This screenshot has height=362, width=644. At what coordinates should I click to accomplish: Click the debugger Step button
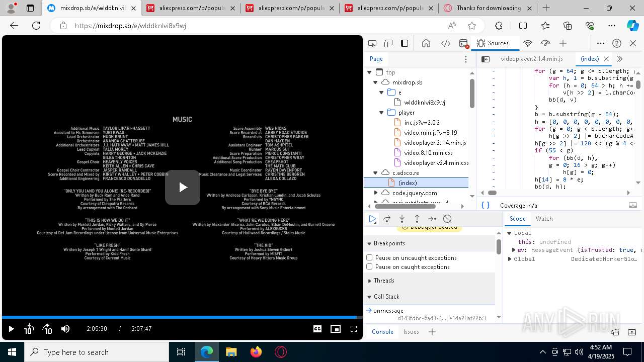tap(432, 219)
